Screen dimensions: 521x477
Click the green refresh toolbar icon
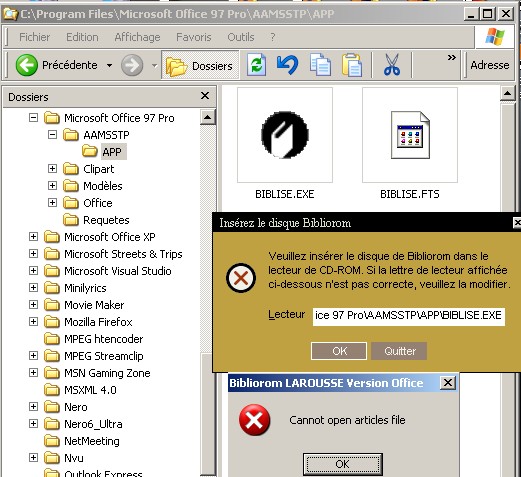click(x=256, y=65)
